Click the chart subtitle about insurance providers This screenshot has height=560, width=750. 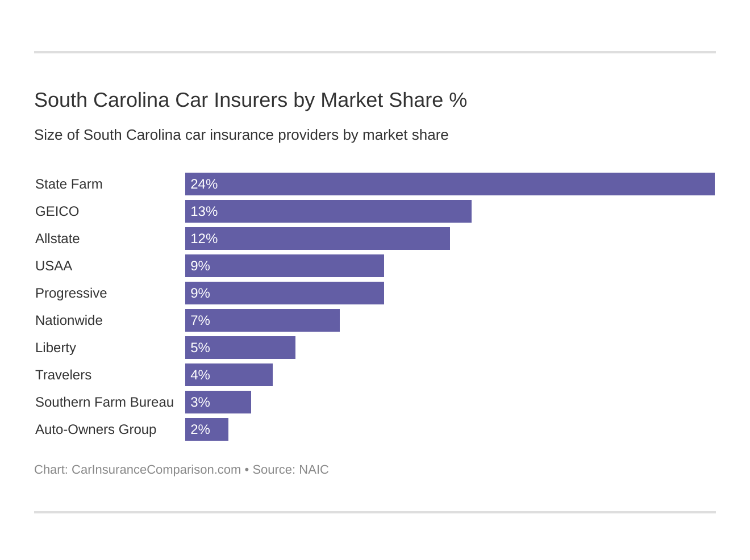click(241, 135)
